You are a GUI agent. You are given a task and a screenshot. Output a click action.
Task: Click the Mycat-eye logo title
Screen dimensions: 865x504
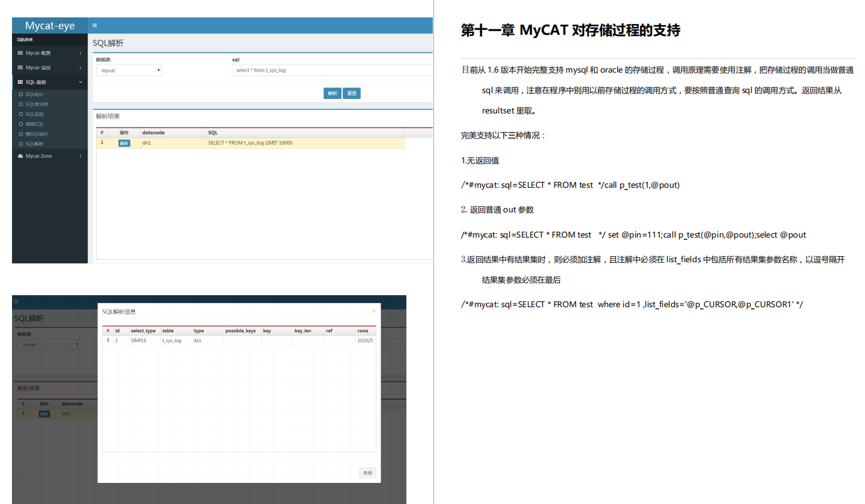tap(50, 25)
